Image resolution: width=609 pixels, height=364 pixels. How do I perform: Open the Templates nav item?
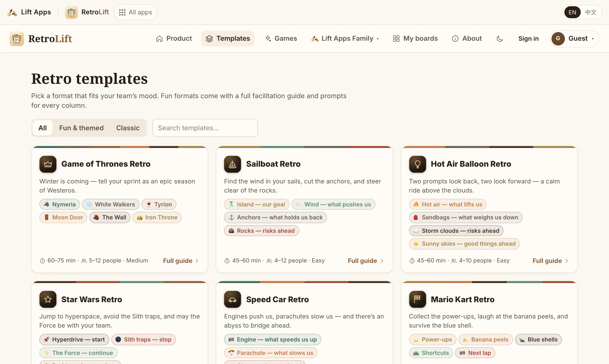tap(228, 39)
